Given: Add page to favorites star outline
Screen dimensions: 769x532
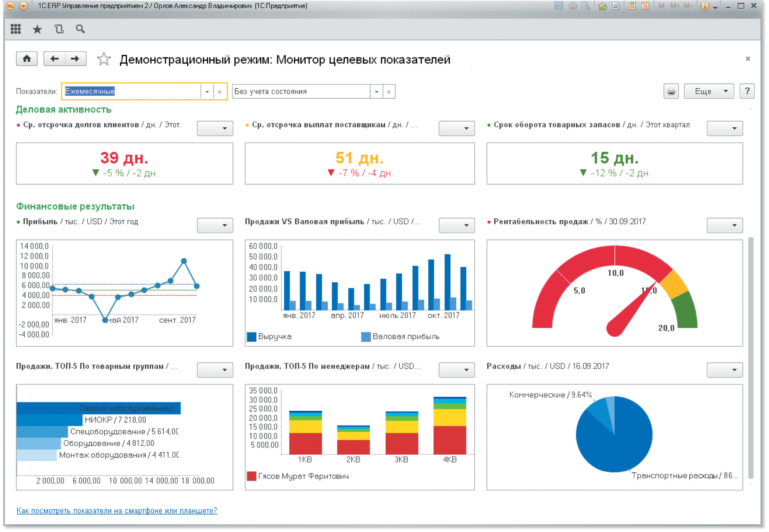Looking at the screenshot, I should 104,60.
